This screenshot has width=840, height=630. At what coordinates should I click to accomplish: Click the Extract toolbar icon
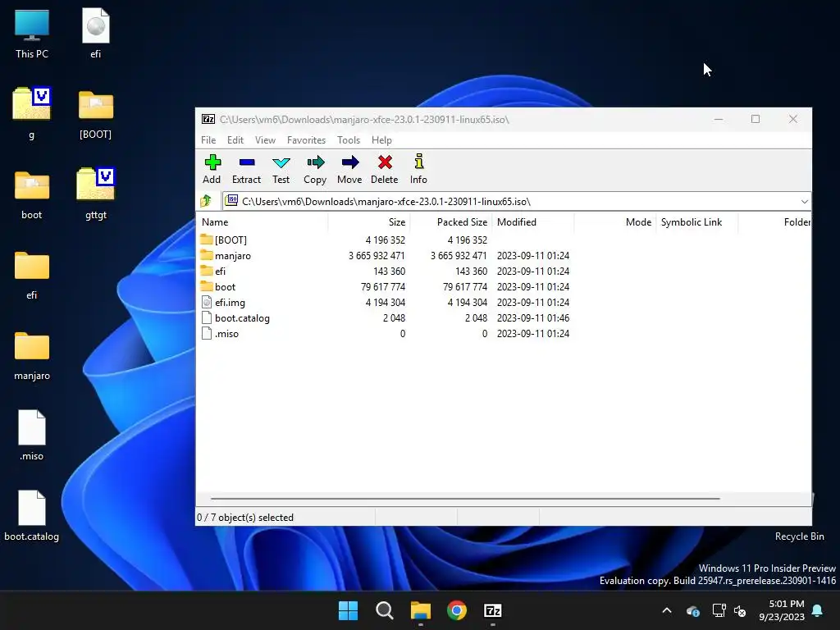point(246,169)
